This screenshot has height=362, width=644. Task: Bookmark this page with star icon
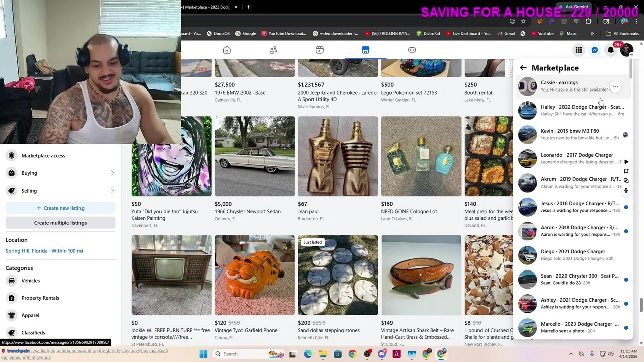[523, 21]
